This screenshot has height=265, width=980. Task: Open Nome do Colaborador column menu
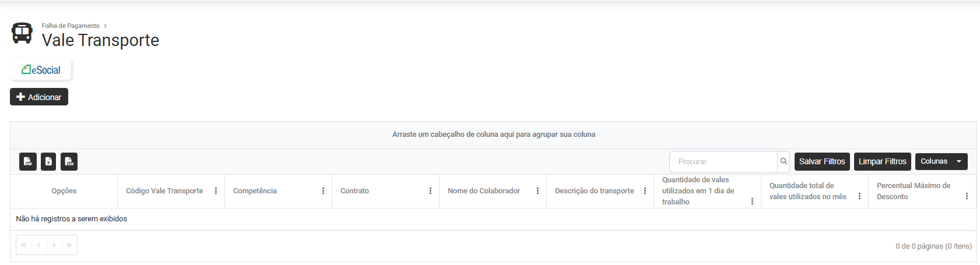[538, 191]
